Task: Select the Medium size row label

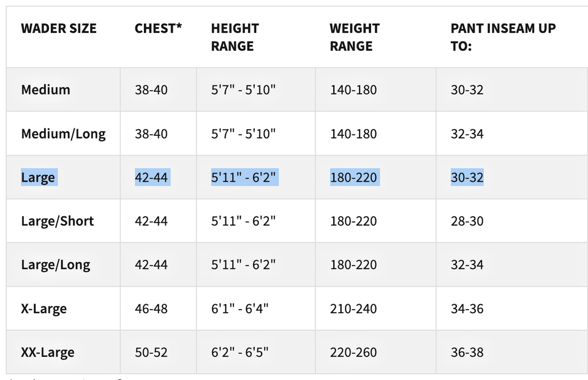Action: pos(46,90)
